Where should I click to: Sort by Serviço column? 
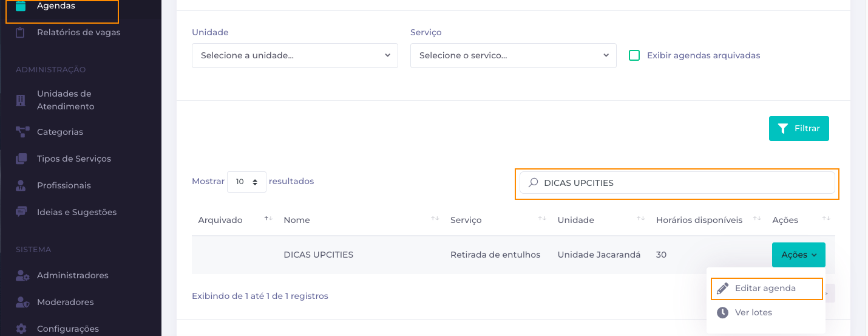click(x=498, y=220)
